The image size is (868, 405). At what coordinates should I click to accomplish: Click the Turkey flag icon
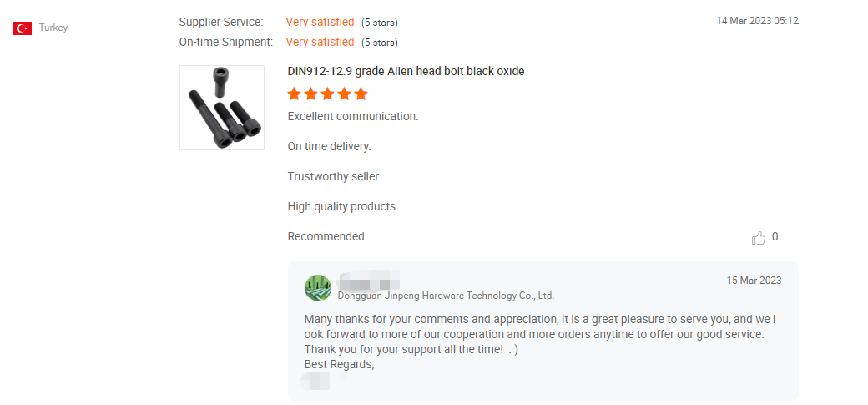point(23,28)
